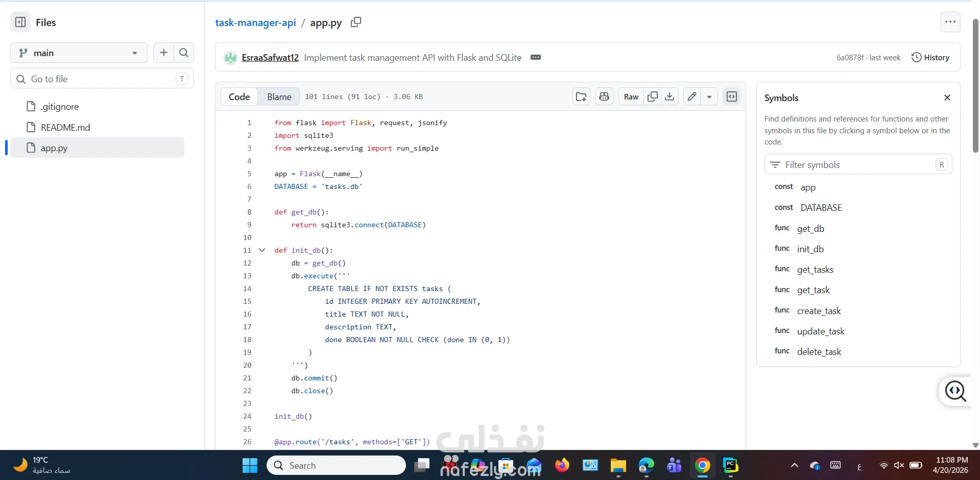Screen dimensions: 980x480
Task: Select app.py in the file tree
Action: pos(97,148)
